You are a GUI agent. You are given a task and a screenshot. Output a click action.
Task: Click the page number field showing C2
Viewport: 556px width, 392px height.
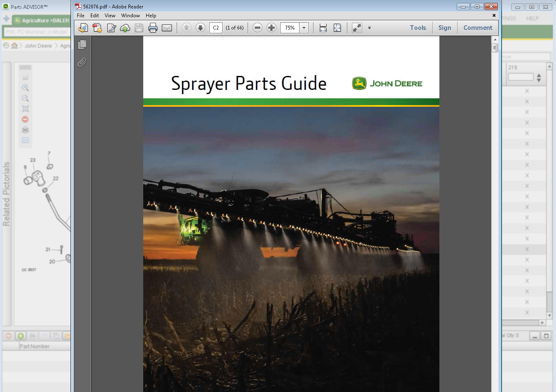pyautogui.click(x=216, y=28)
